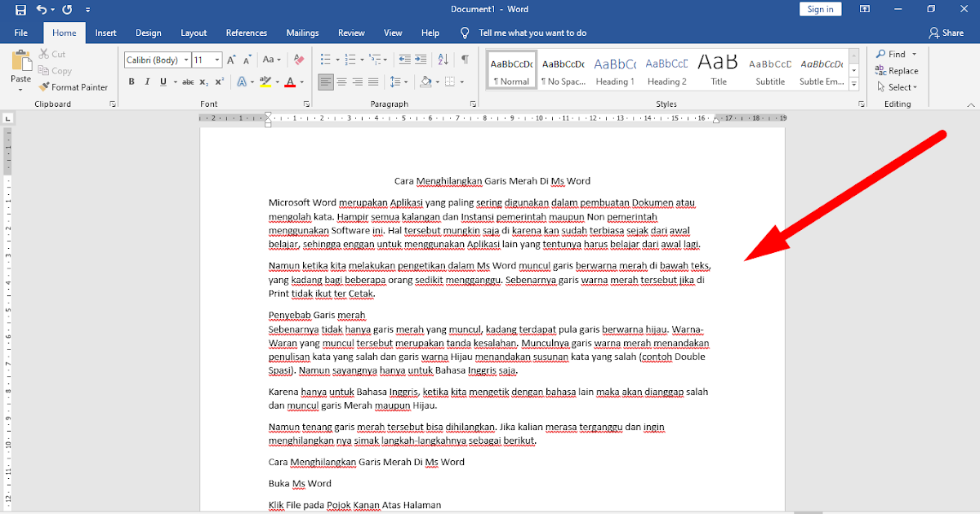Apply subscript formatting

coord(203,82)
